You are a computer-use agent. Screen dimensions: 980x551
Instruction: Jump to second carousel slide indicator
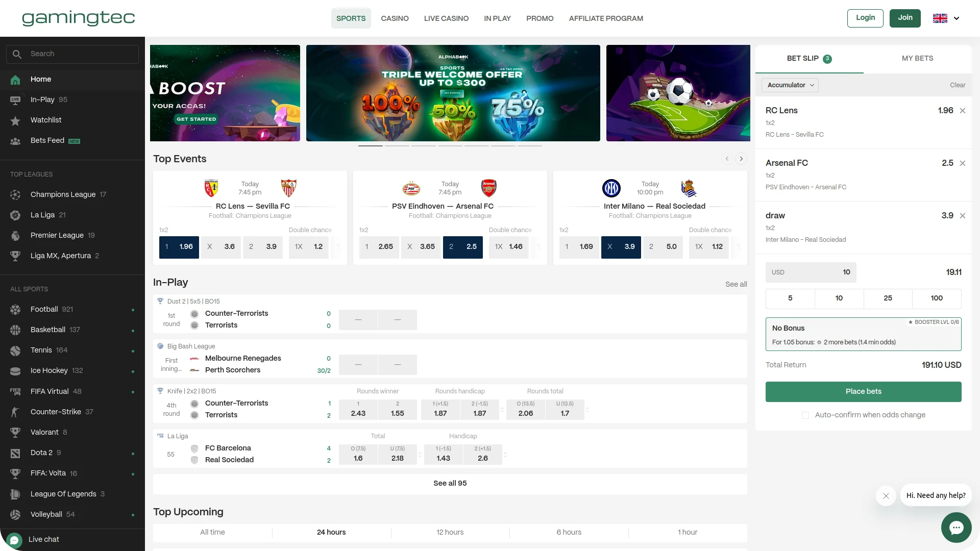397,146
